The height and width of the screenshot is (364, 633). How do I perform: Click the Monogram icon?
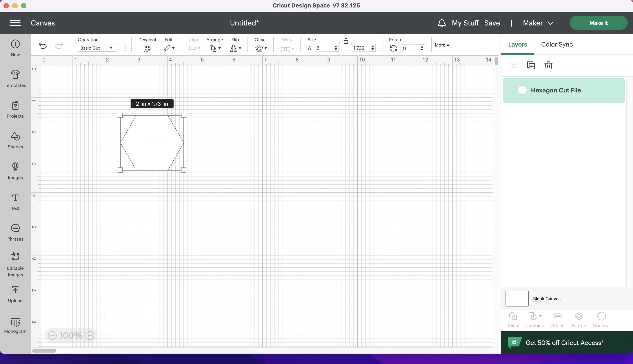(15, 325)
